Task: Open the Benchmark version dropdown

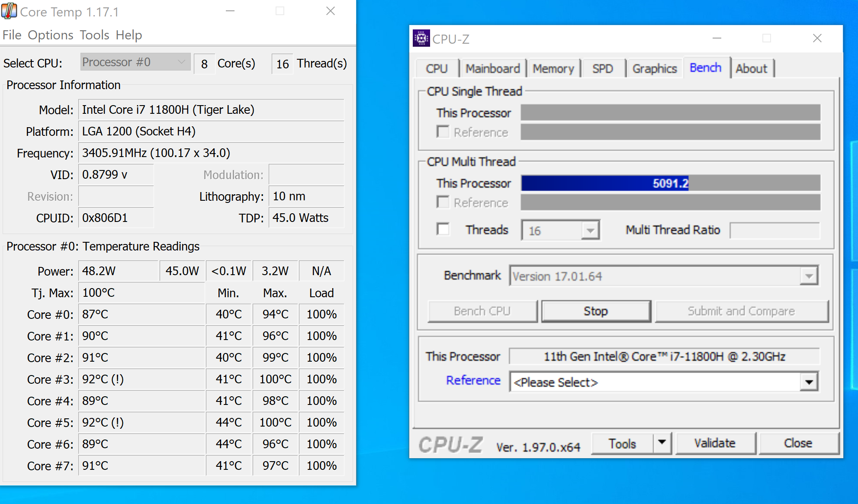Action: (809, 276)
